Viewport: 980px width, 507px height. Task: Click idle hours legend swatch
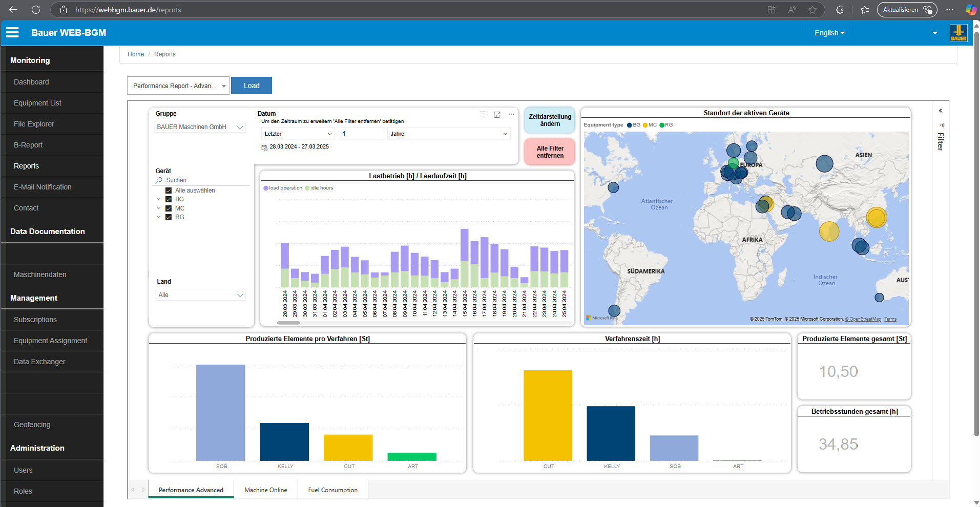click(x=307, y=188)
